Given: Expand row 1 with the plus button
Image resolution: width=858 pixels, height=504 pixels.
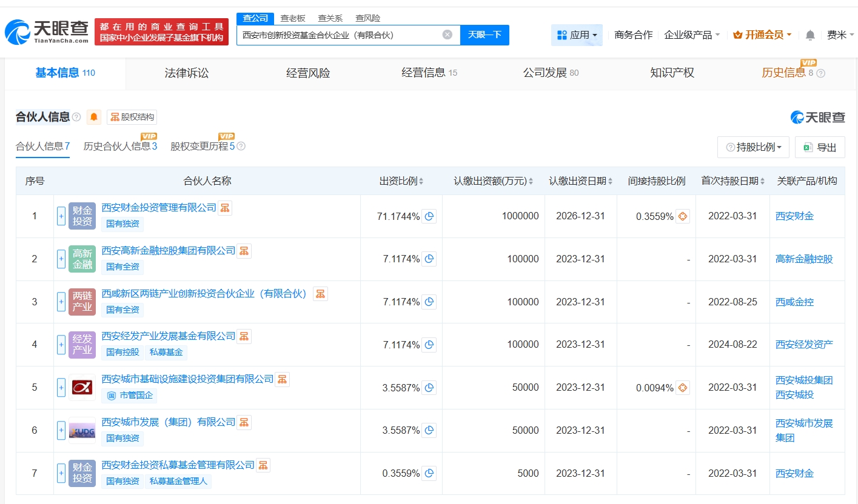Looking at the screenshot, I should [61, 216].
